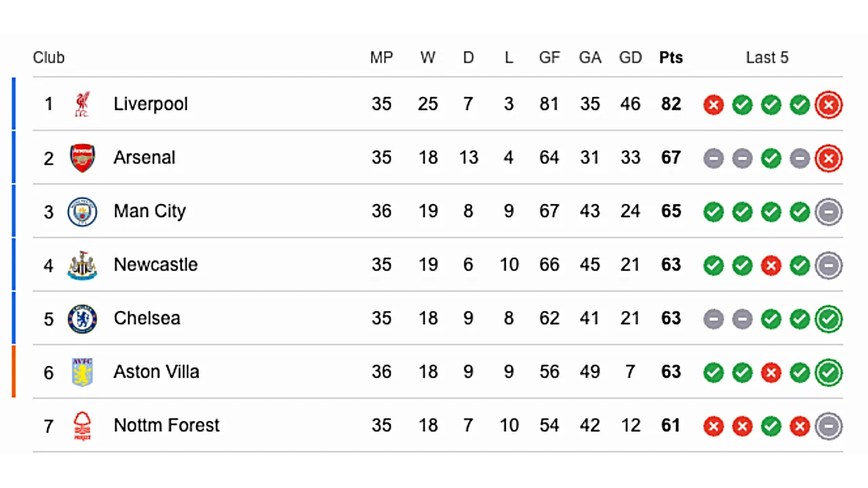Click the Aston Villa club crest
Screen dimensions: 868x488
pos(82,372)
